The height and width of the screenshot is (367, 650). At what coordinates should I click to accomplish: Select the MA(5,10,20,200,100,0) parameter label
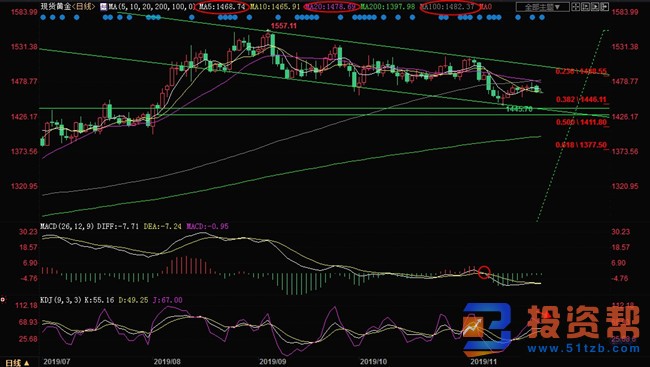(x=152, y=7)
